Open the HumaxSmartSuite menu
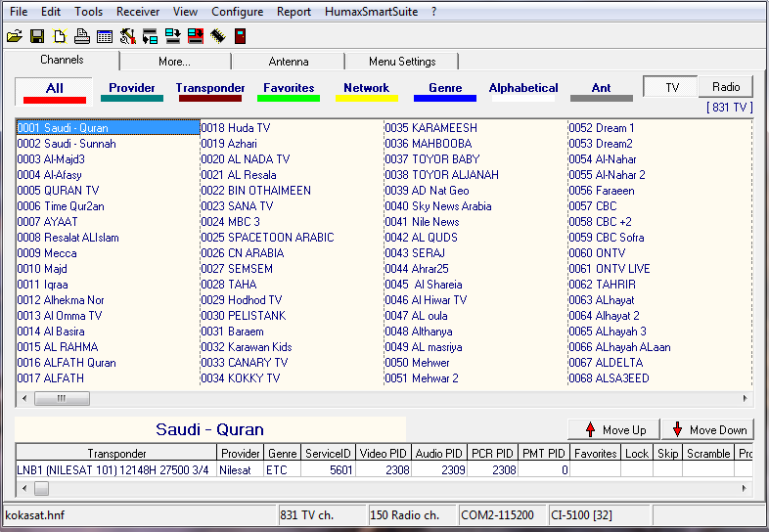 click(371, 12)
